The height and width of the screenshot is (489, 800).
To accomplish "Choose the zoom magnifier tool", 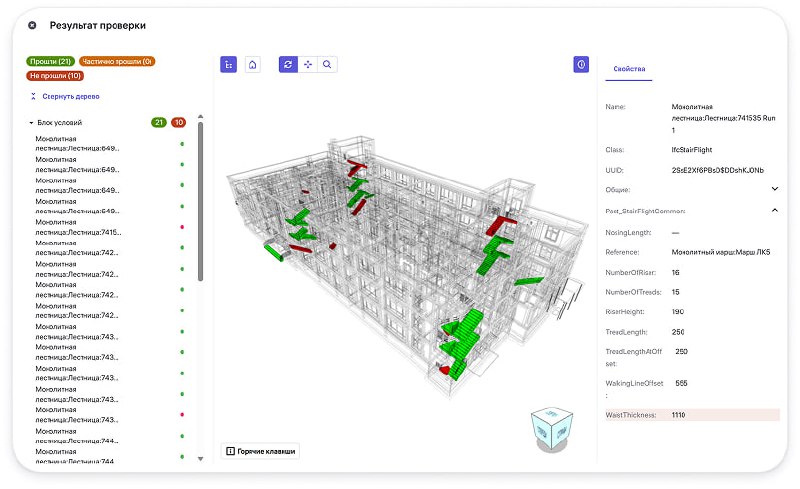I will 326,64.
